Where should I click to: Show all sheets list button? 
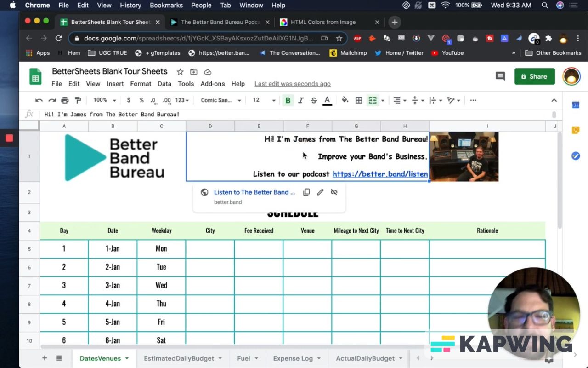[59, 358]
